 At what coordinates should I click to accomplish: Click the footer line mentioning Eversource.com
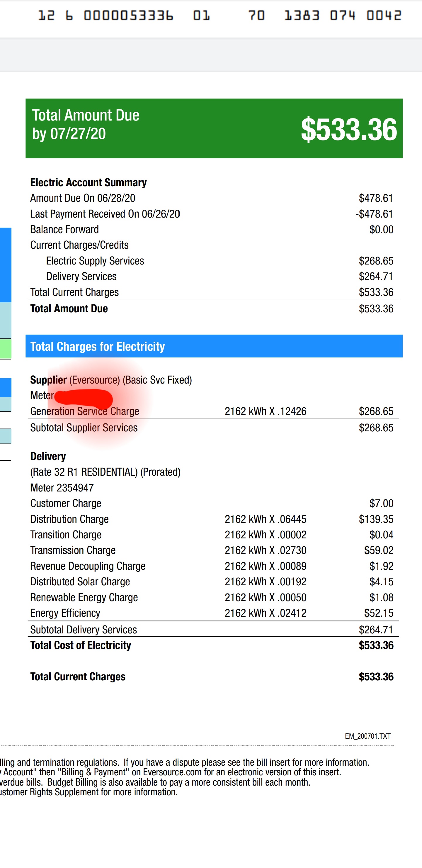point(171,772)
